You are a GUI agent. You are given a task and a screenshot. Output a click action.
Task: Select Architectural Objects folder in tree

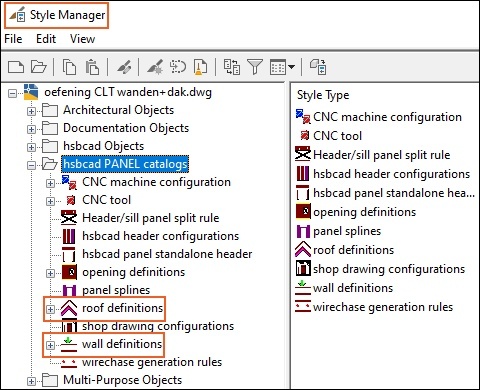click(119, 110)
